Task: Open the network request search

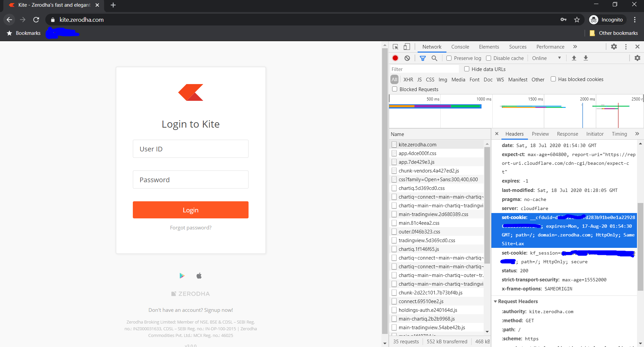Action: (x=435, y=58)
